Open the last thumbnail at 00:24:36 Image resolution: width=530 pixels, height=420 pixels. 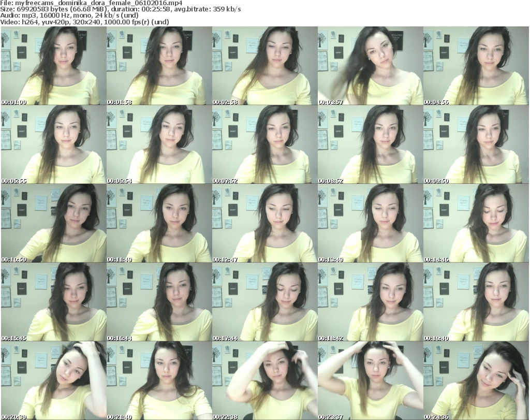point(476,381)
